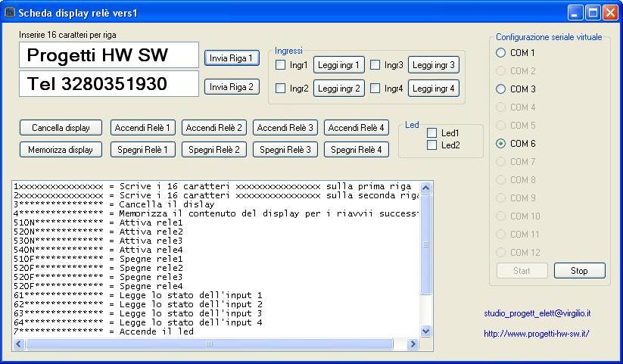Toggle the Ingr1 checkbox
This screenshot has width=623, height=364.
tap(281, 65)
